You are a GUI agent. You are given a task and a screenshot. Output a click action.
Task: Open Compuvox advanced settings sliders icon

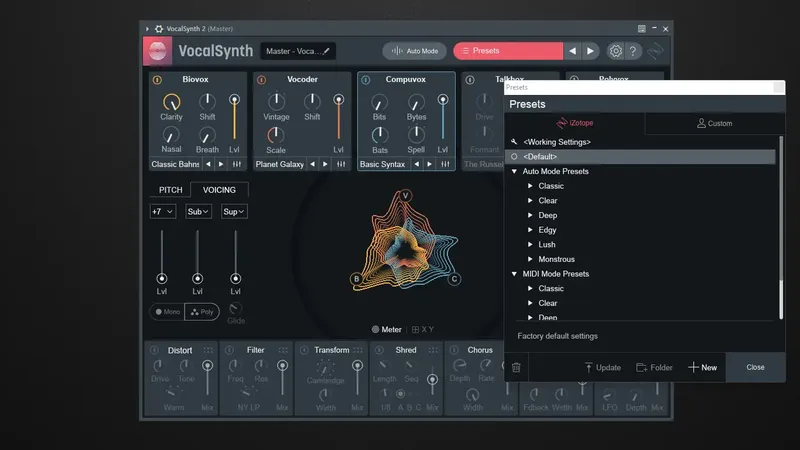click(445, 164)
